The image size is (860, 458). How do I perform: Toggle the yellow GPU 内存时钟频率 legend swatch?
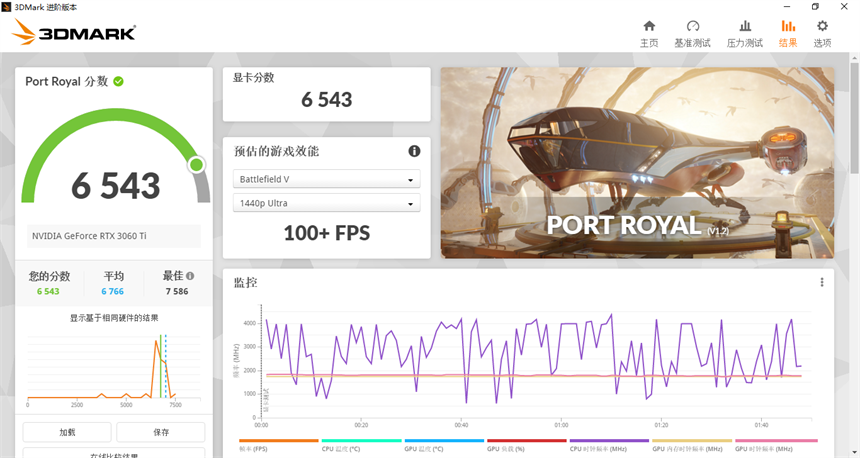point(692,440)
